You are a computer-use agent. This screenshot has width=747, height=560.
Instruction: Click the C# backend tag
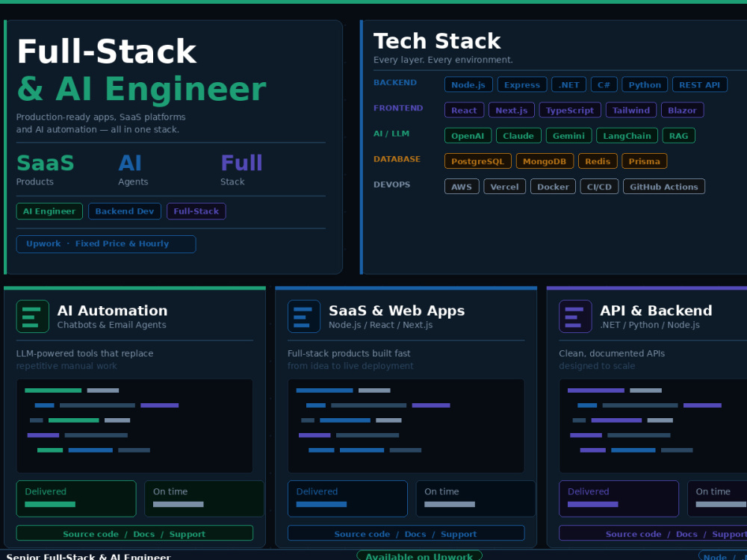[x=604, y=85]
